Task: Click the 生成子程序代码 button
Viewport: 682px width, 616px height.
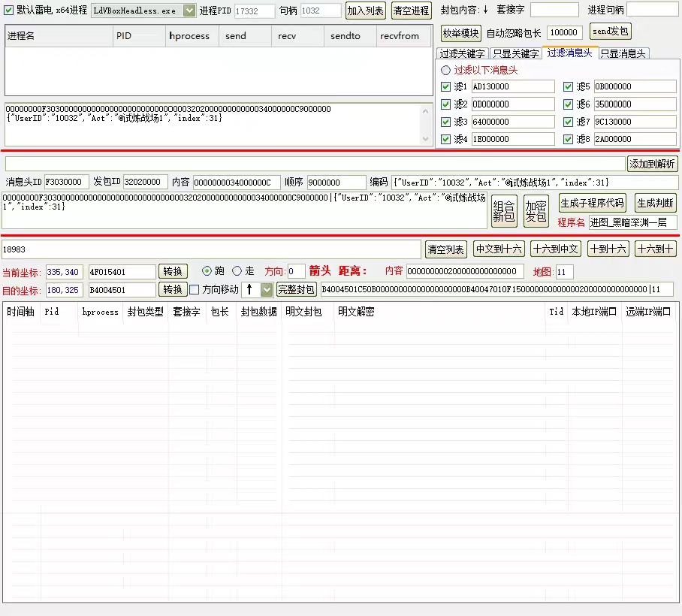Action: tap(592, 203)
